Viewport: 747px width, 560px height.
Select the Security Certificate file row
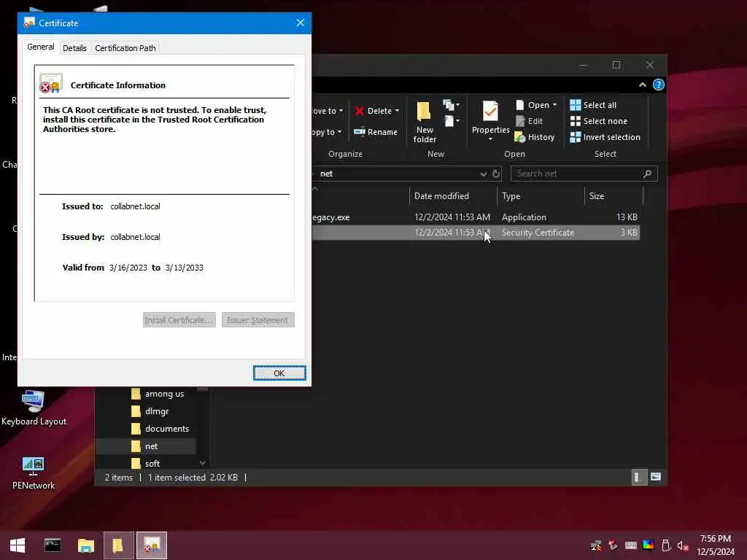(476, 233)
